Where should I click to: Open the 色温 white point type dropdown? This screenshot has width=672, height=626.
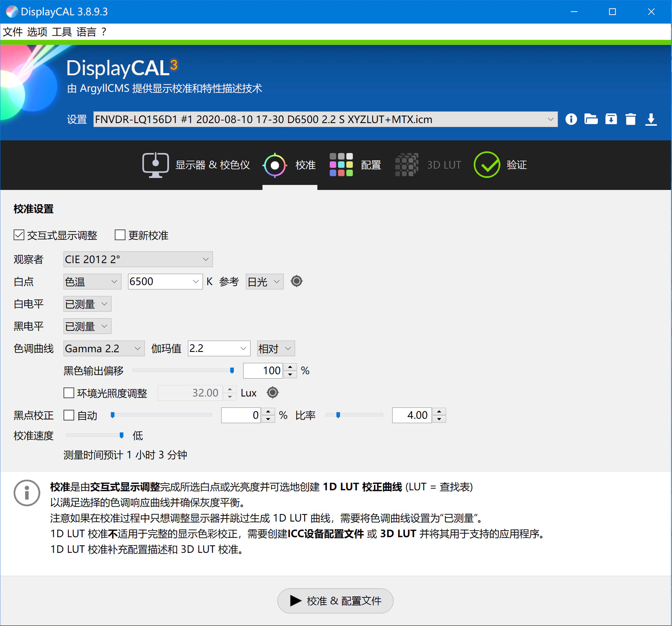tap(92, 281)
